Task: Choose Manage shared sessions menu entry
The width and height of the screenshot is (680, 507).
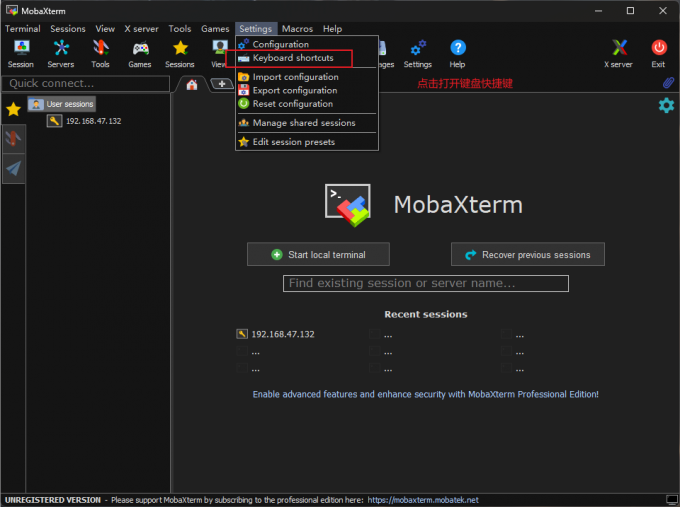Action: [x=307, y=123]
